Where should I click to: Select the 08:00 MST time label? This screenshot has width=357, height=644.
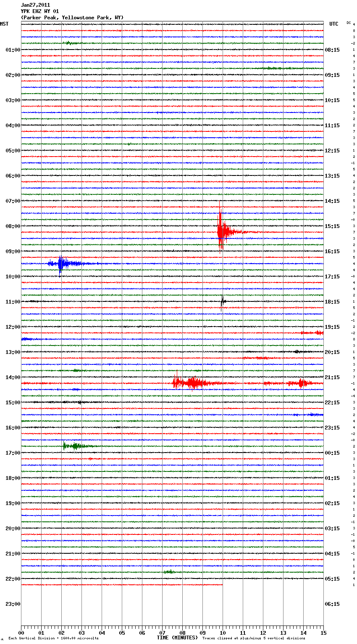(x=13, y=226)
